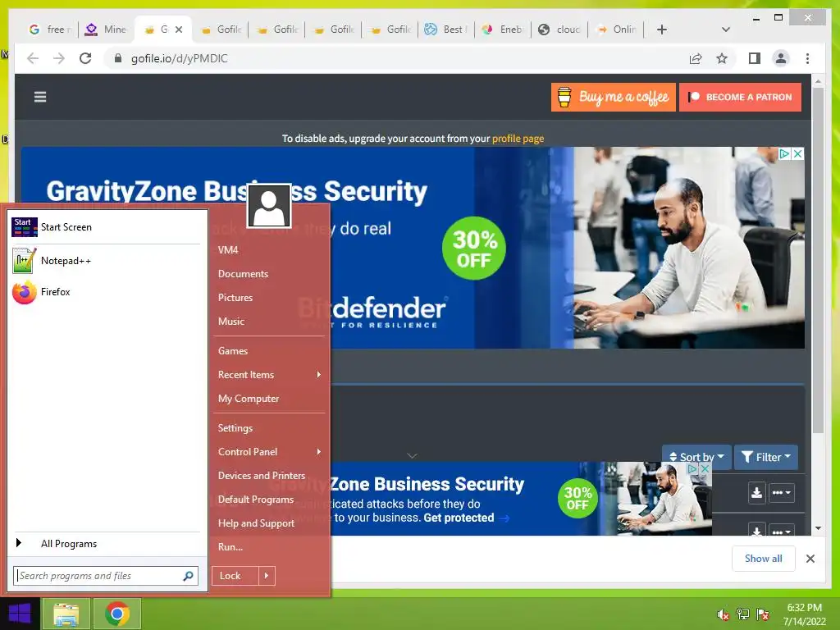Viewport: 840px width, 630px height.
Task: Click the address bar URL
Action: [x=180, y=58]
